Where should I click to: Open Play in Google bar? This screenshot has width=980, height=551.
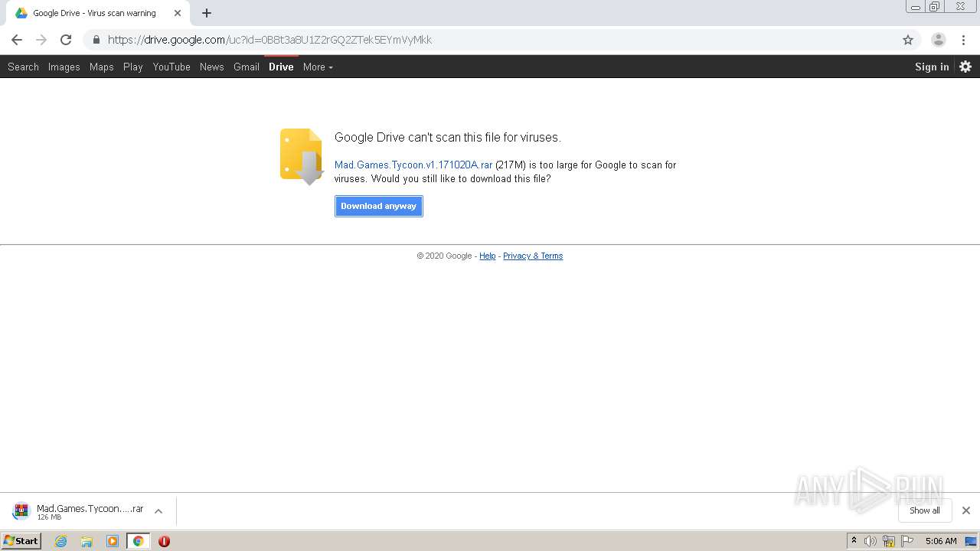pos(133,67)
